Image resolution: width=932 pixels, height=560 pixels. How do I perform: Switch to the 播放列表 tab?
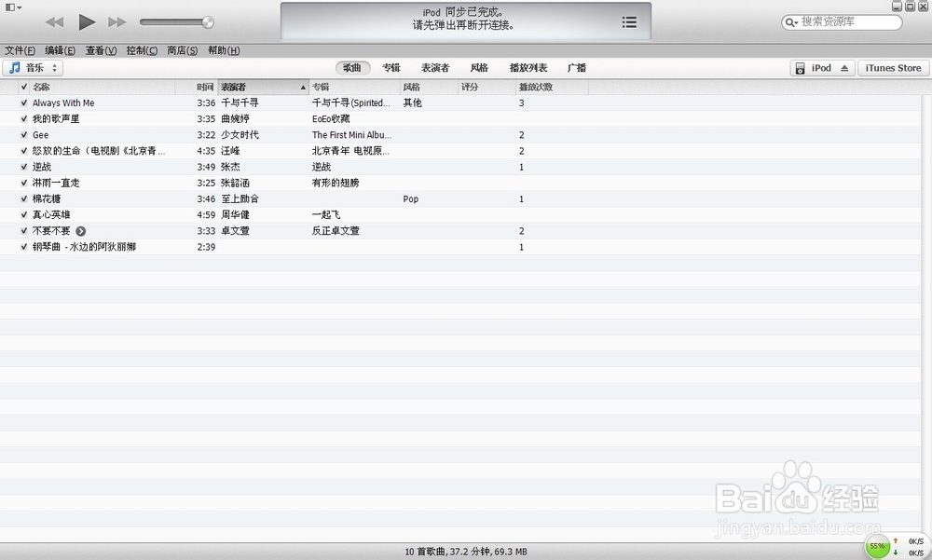click(x=528, y=68)
